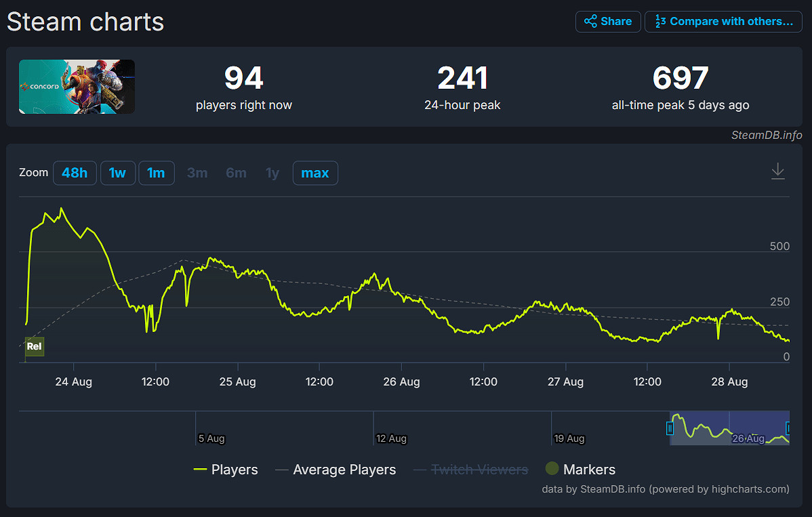Click the 6m zoom option
The image size is (812, 517).
236,173
